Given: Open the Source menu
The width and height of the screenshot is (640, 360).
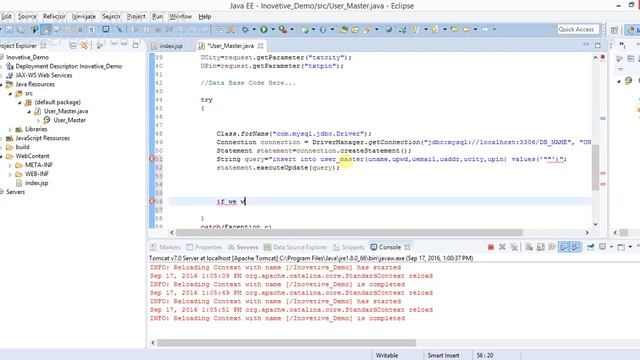Looking at the screenshot, I should [x=27, y=16].
